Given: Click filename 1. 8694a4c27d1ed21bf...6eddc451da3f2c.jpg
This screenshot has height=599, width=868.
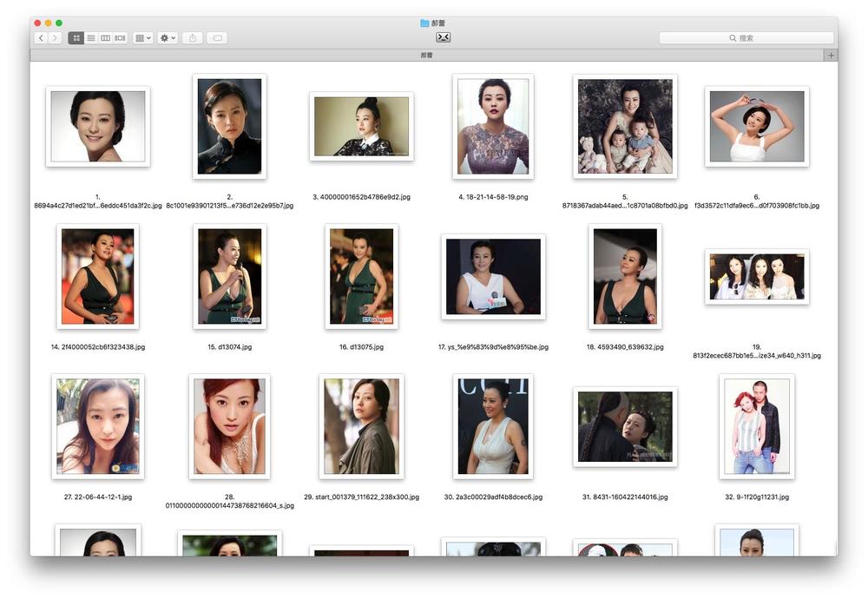Looking at the screenshot, I should pos(98,201).
